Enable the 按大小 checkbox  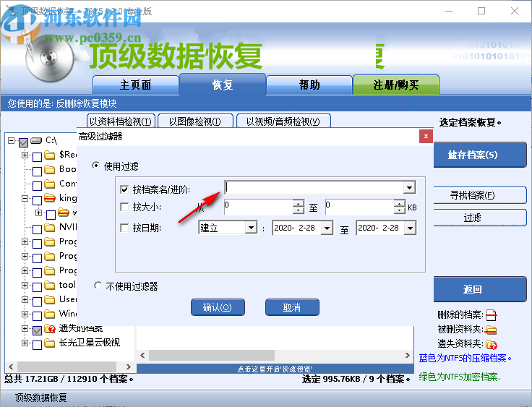(124, 207)
